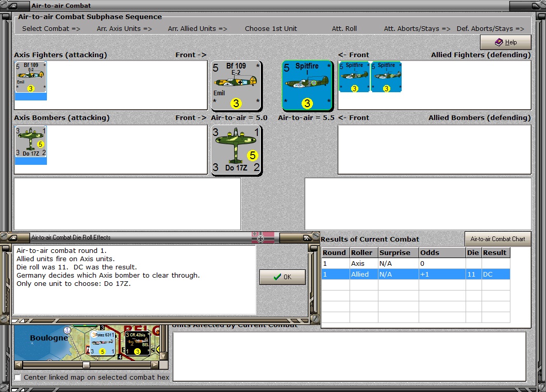The image size is (546, 392).
Task: Enable Center linked map on selected combat hex
Action: [18, 377]
